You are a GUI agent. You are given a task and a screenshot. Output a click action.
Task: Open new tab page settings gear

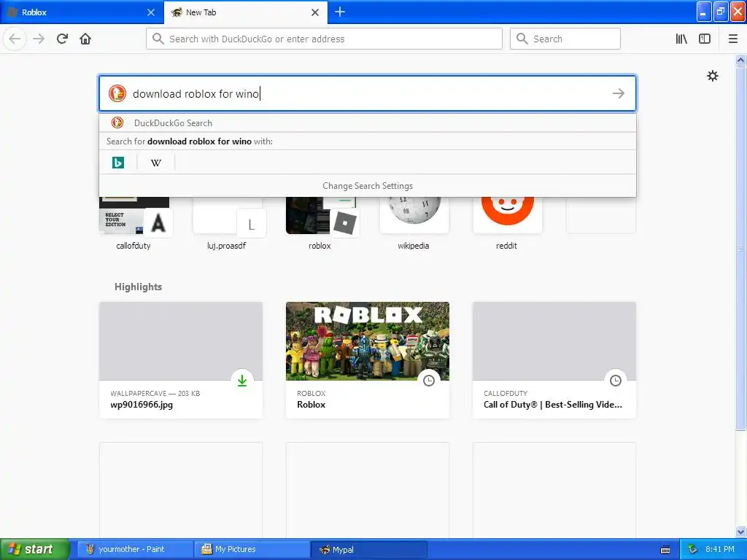pos(713,76)
